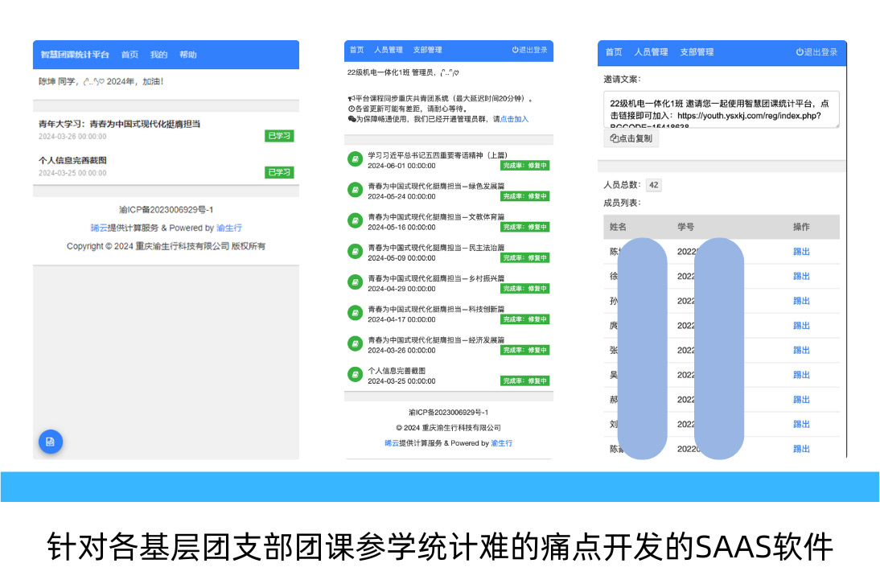This screenshot has height=588, width=880.
Task: Click 踢出 for member 陈 in member list
Action: (800, 251)
